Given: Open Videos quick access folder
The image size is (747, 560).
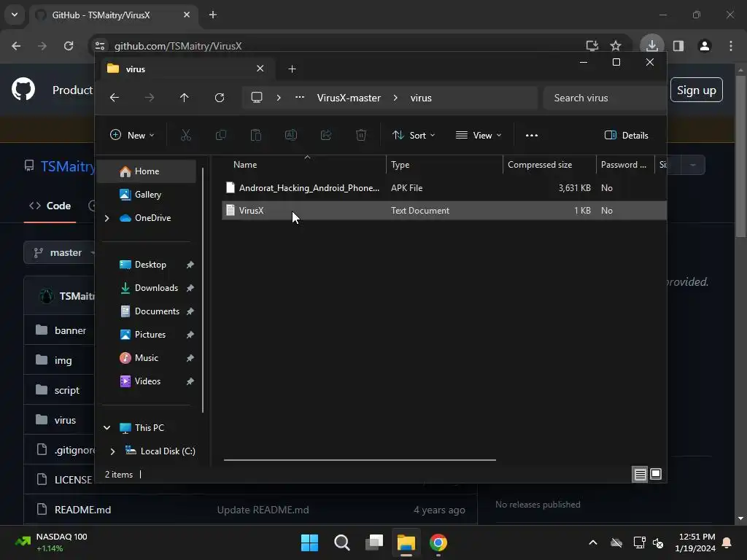Looking at the screenshot, I should click(x=147, y=381).
